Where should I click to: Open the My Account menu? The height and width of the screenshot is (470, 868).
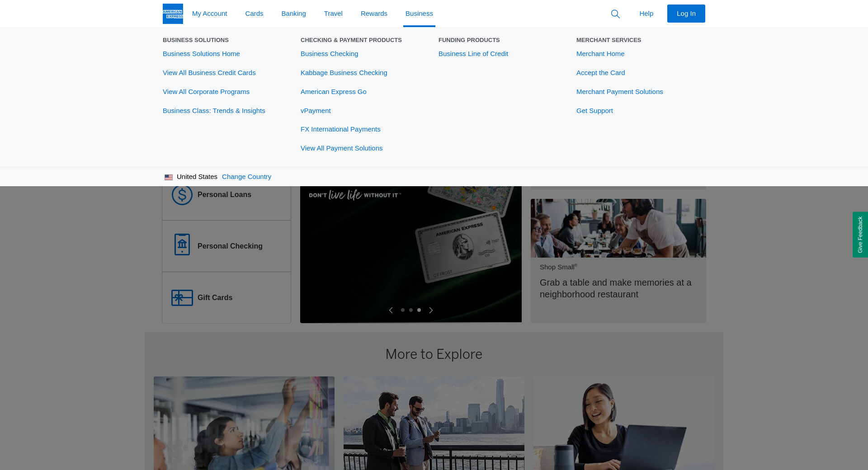[x=209, y=14]
